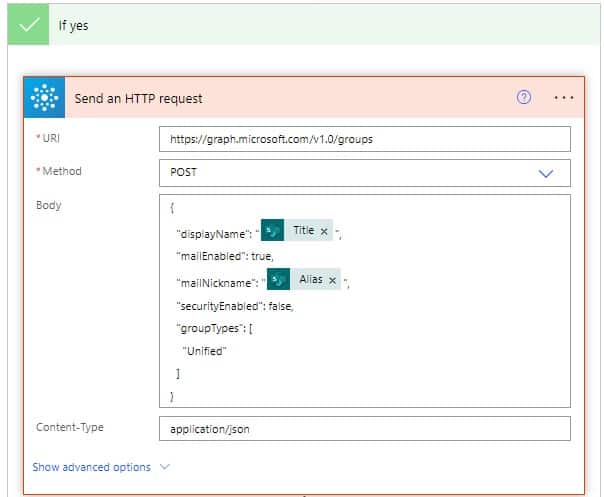The image size is (604, 497).
Task: Click the "mailNickname" key text
Action: pyautogui.click(x=216, y=283)
